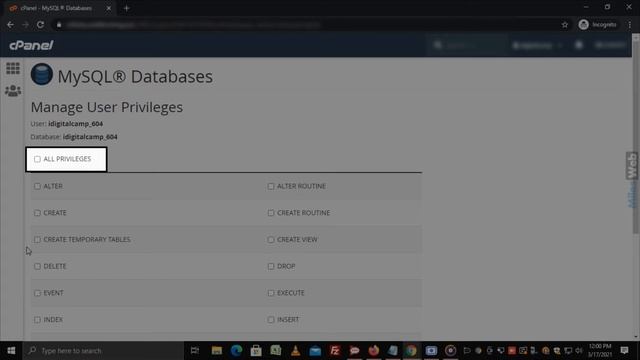This screenshot has height=360, width=640.
Task: Open Task View on taskbar
Action: (195, 351)
